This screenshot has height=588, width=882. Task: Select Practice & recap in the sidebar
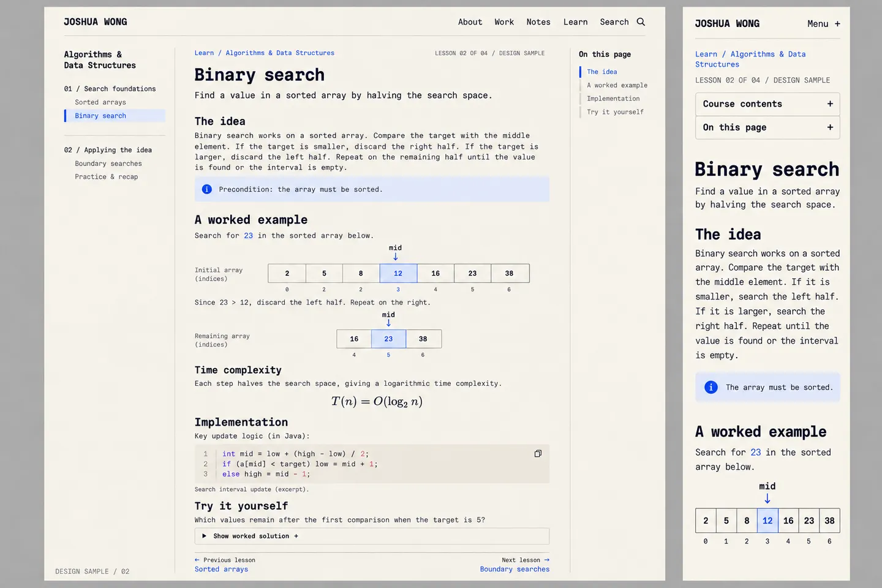click(x=107, y=177)
